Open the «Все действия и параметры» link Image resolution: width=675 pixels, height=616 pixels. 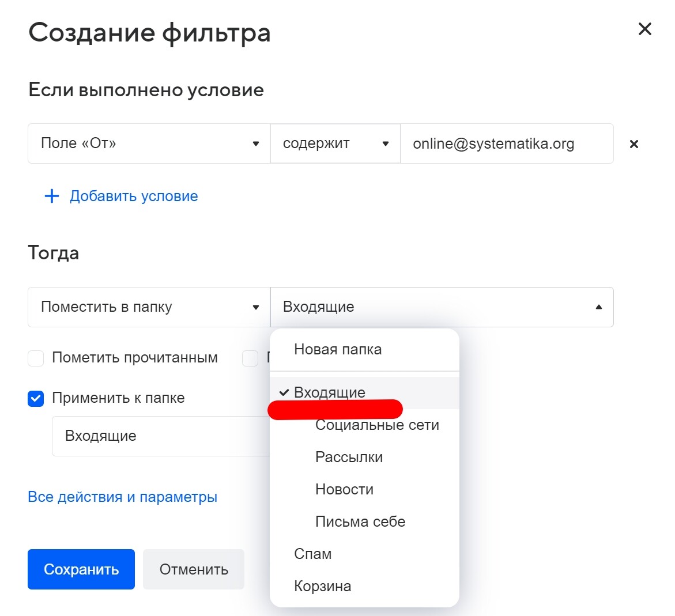123,497
